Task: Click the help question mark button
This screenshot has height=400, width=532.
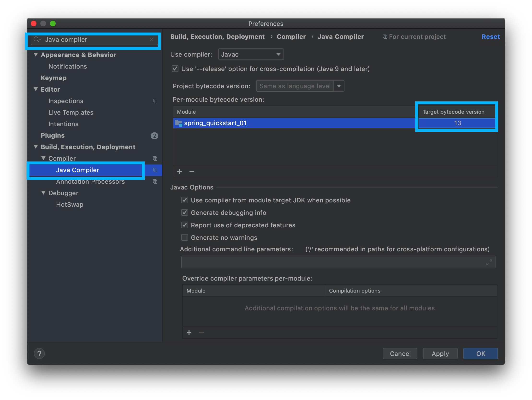Action: click(x=39, y=353)
